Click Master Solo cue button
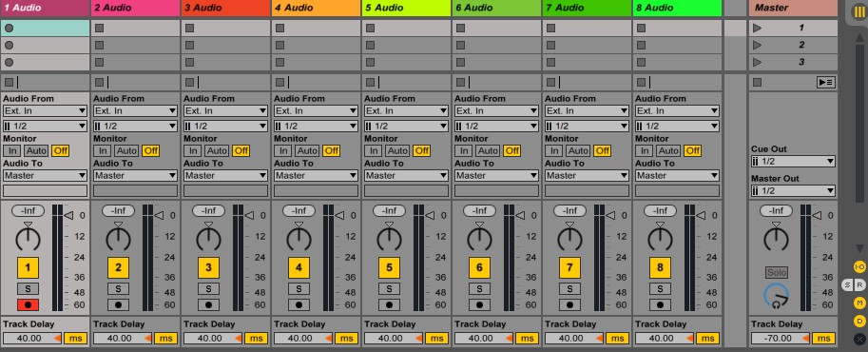This screenshot has height=352, width=868. [x=777, y=273]
